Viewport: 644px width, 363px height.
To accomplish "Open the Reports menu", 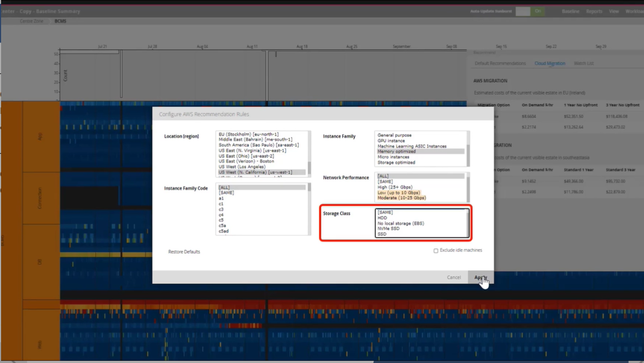I will [x=594, y=11].
